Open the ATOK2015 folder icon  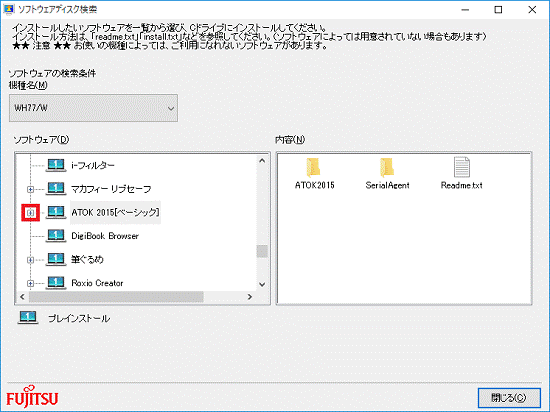313,167
